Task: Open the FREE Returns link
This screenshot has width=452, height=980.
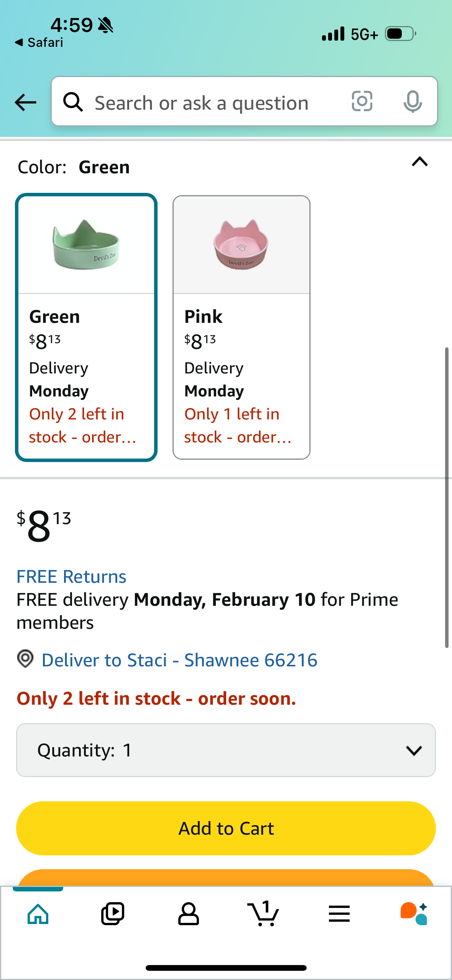Action: [x=71, y=577]
